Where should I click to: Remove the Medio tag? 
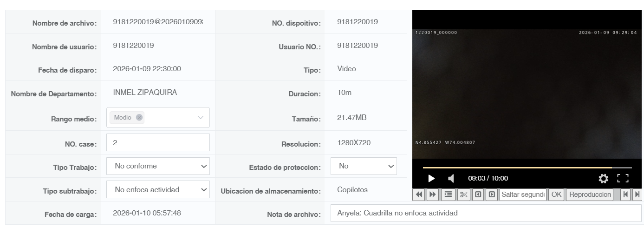pyautogui.click(x=139, y=118)
